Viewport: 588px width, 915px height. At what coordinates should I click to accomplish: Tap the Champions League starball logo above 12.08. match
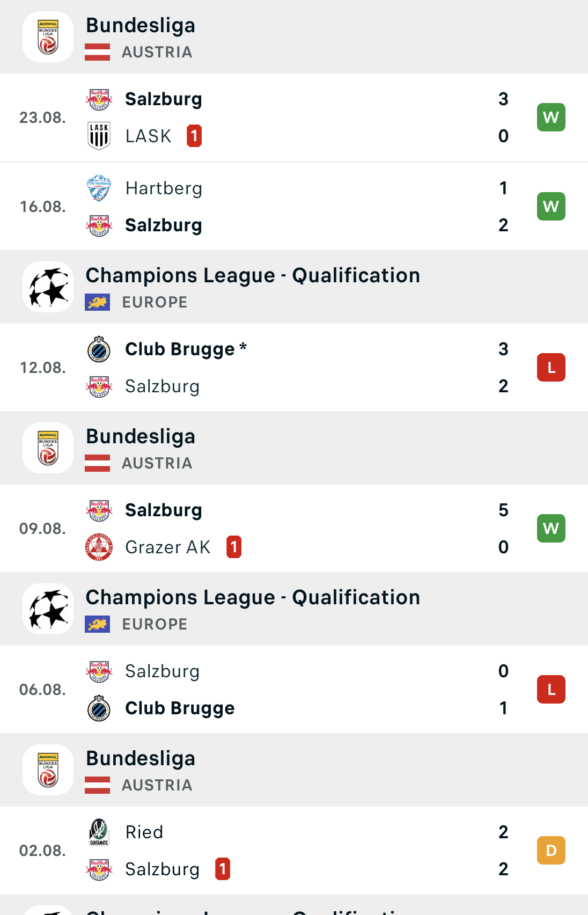[x=48, y=287]
